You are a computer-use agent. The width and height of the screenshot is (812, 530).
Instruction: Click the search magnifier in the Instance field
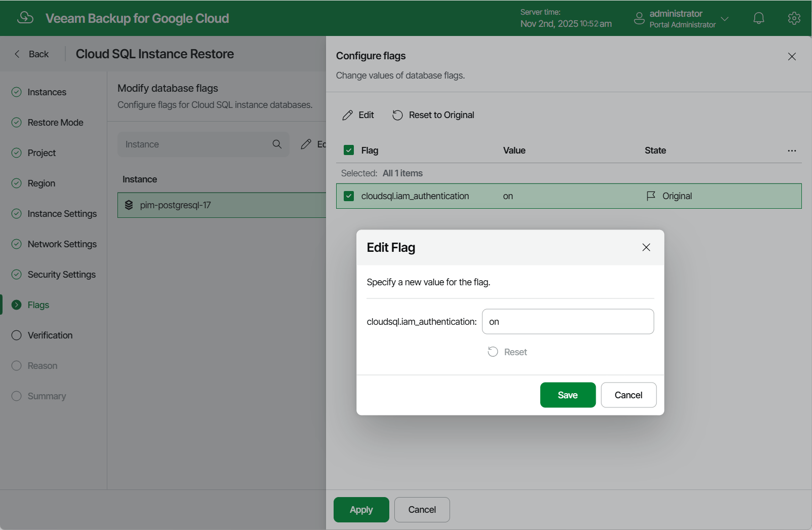(277, 144)
